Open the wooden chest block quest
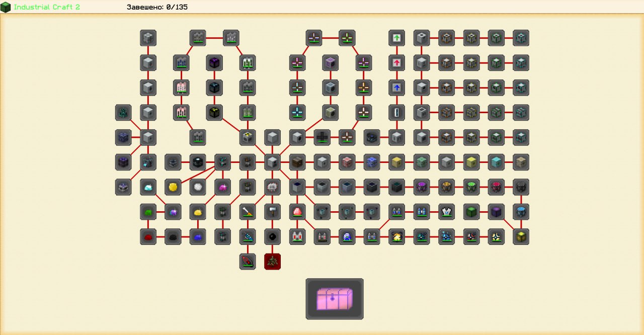The height and width of the screenshot is (335, 644). [x=297, y=162]
